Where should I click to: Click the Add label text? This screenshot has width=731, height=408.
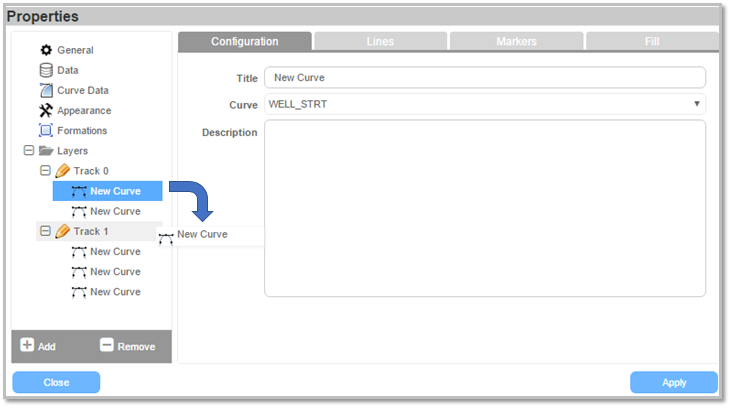coord(47,347)
